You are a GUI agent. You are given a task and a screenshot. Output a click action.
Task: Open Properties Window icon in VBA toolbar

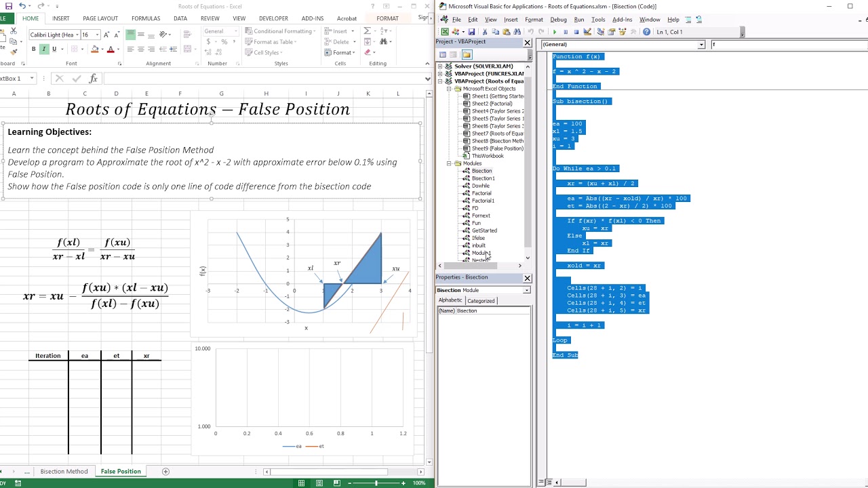(611, 32)
